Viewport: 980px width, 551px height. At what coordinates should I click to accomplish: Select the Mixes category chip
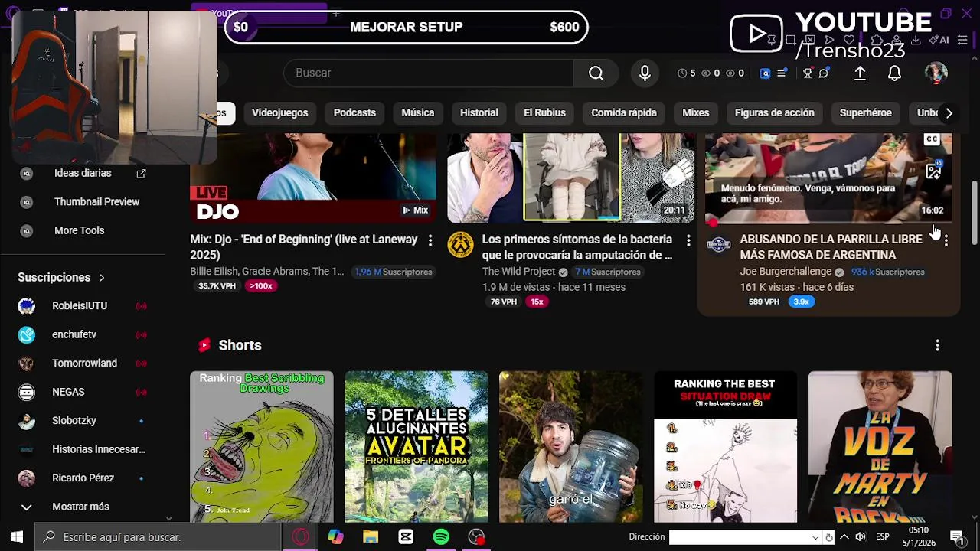click(x=695, y=112)
